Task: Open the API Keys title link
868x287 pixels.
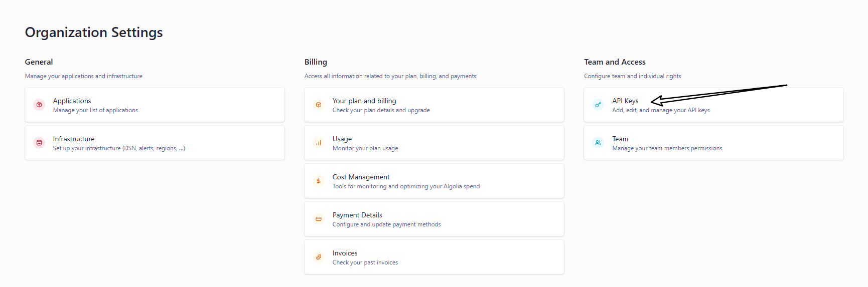Action: [x=625, y=101]
